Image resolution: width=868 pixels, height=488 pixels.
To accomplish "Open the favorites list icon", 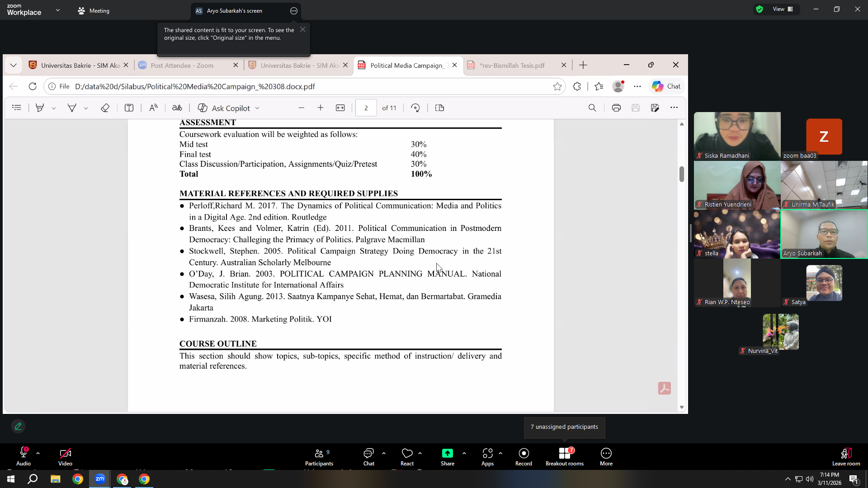I will 599,86.
